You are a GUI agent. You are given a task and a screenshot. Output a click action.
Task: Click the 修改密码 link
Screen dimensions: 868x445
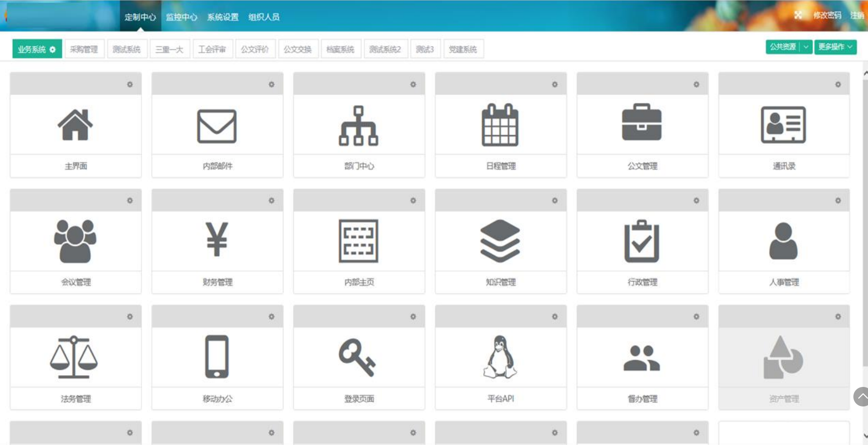tap(827, 15)
